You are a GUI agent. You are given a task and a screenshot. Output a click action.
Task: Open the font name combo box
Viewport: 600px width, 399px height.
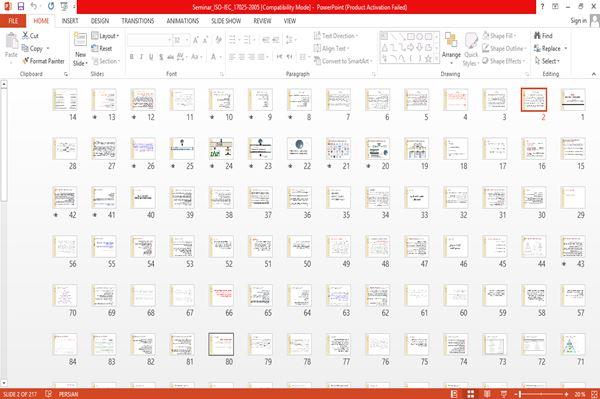pyautogui.click(x=149, y=40)
